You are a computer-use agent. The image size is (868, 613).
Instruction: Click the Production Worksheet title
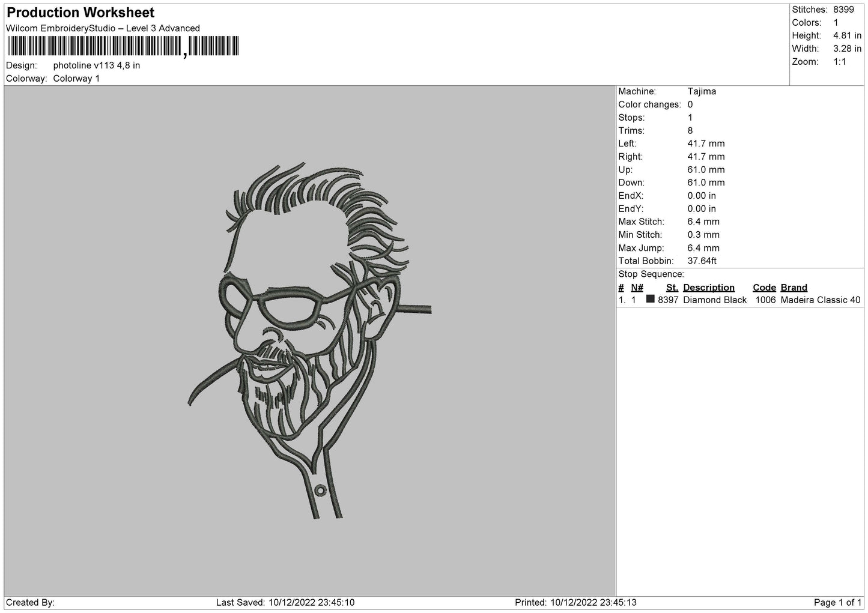tap(80, 13)
